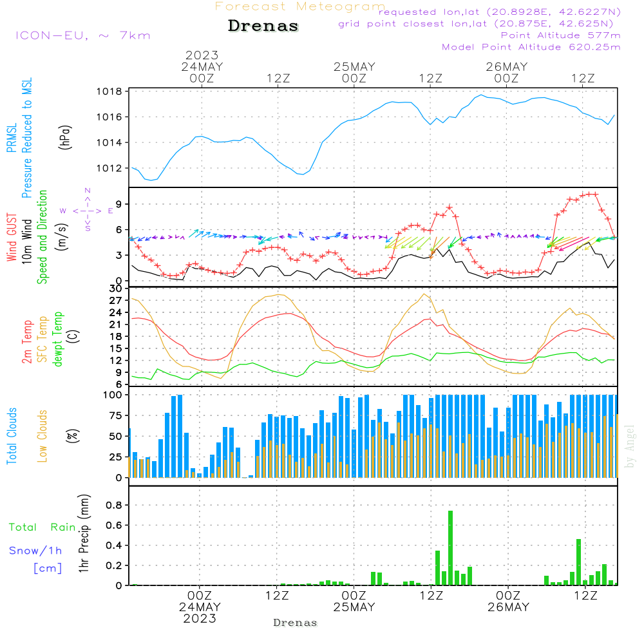Select the '2023' year label below bottom axis

click(x=200, y=618)
